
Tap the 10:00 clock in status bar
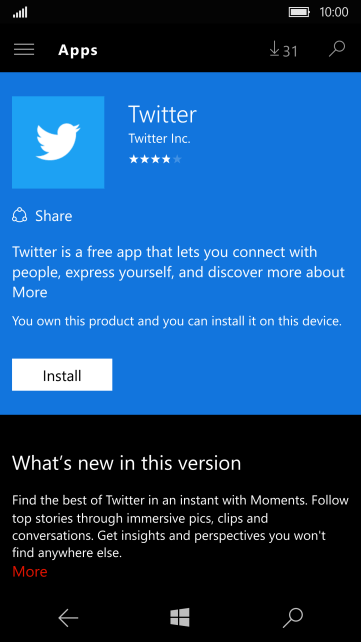[334, 12]
